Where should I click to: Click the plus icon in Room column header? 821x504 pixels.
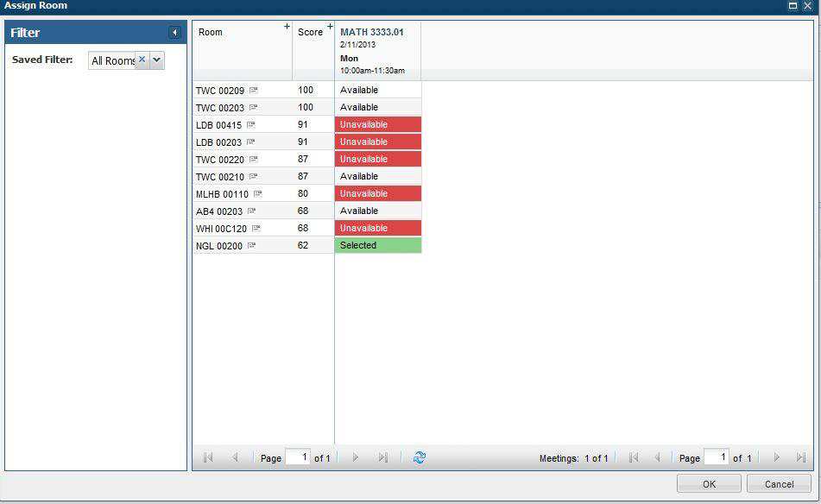click(x=287, y=27)
